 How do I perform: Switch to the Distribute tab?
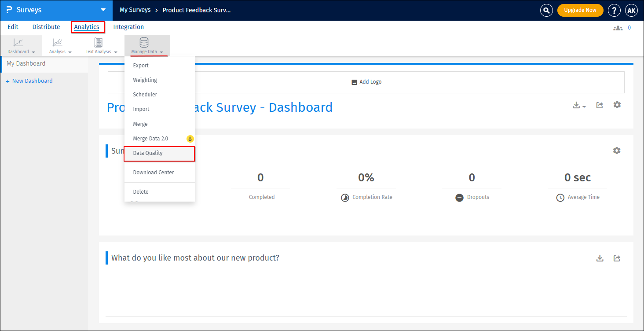point(46,27)
